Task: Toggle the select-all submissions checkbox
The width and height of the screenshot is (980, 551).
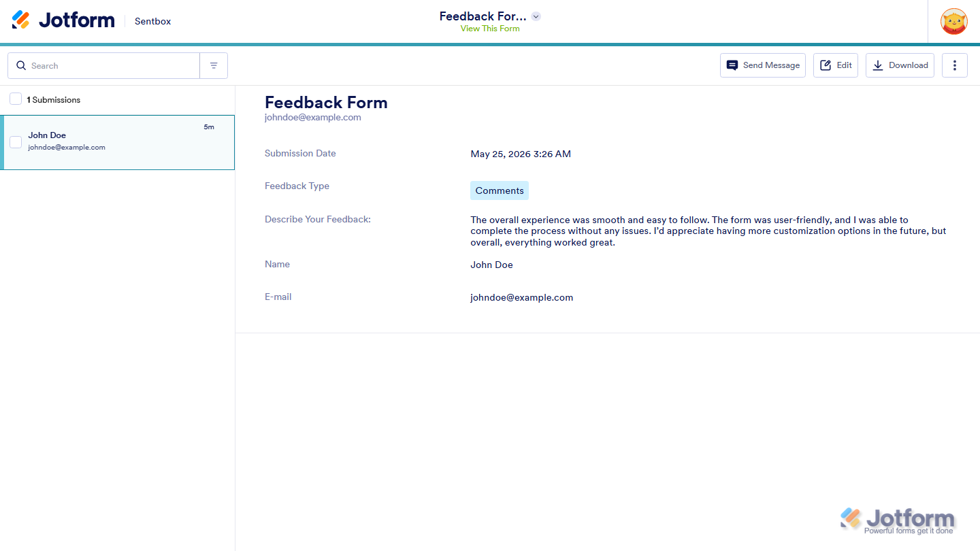Action: click(16, 99)
